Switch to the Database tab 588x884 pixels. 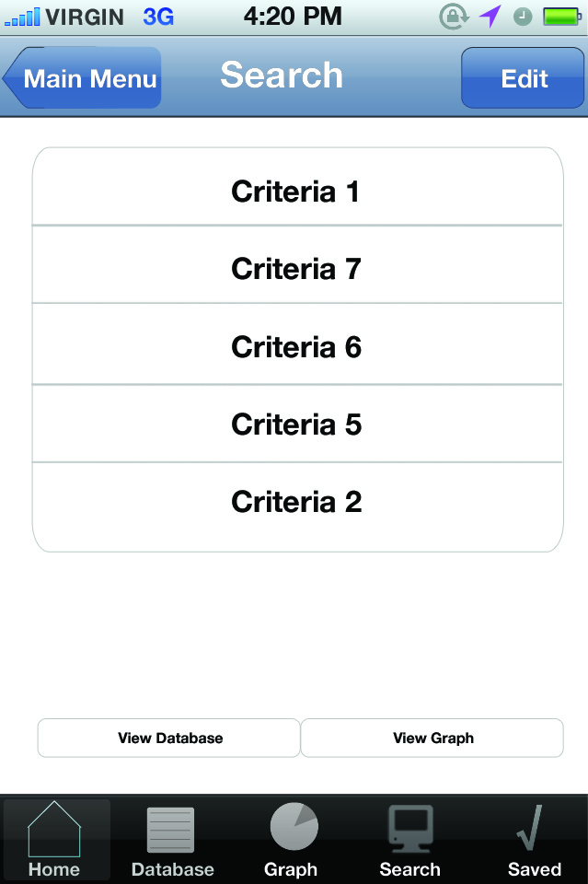172,838
